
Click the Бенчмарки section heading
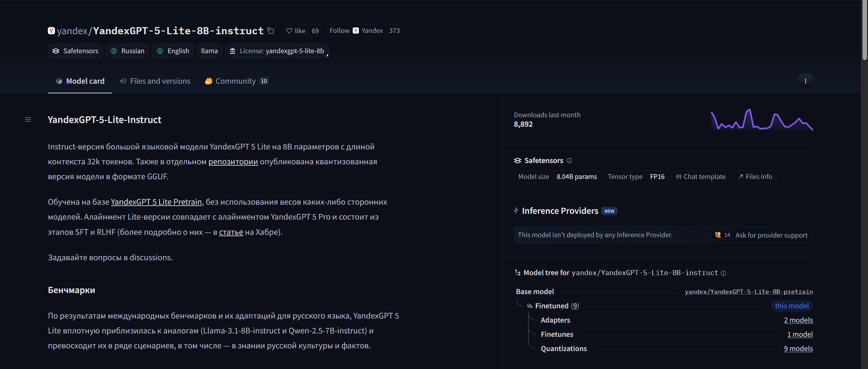(72, 290)
